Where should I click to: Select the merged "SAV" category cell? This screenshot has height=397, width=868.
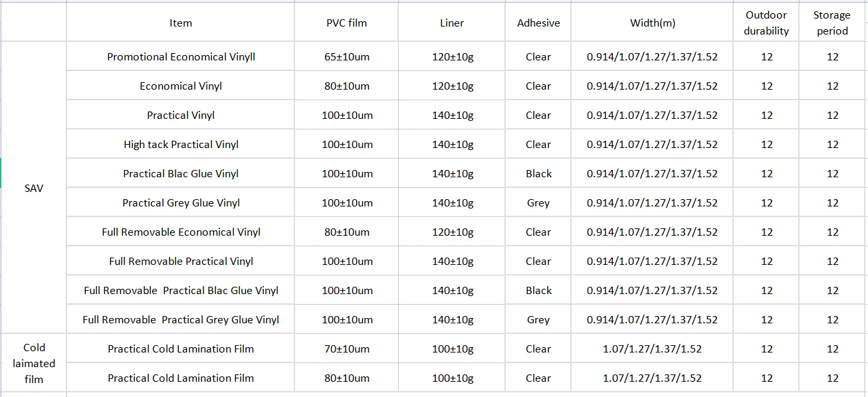33,189
